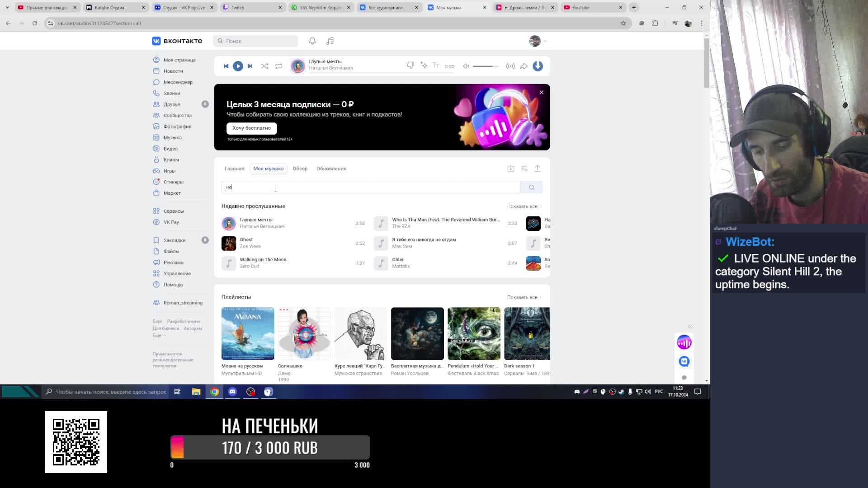Mute the player volume speaker icon
The width and height of the screenshot is (868, 488).
point(466,66)
